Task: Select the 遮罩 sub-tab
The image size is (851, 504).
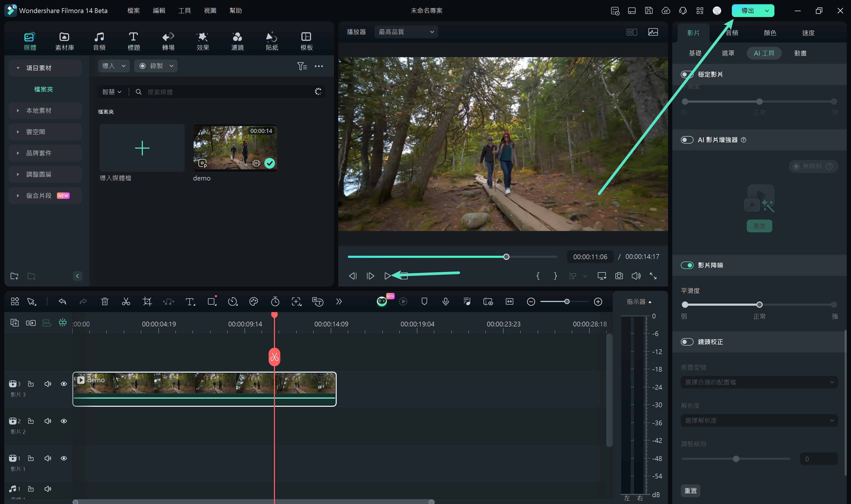Action: pos(728,53)
